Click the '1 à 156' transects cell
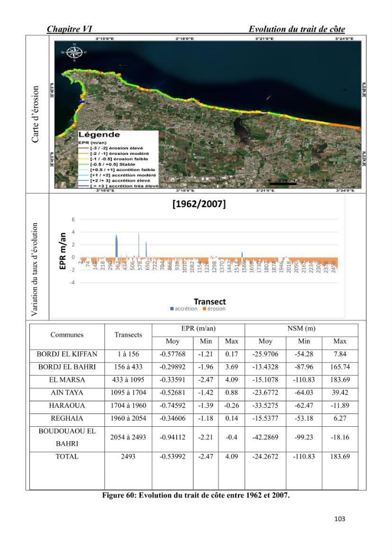Image resolution: width=392 pixels, height=555 pixels. click(x=128, y=354)
